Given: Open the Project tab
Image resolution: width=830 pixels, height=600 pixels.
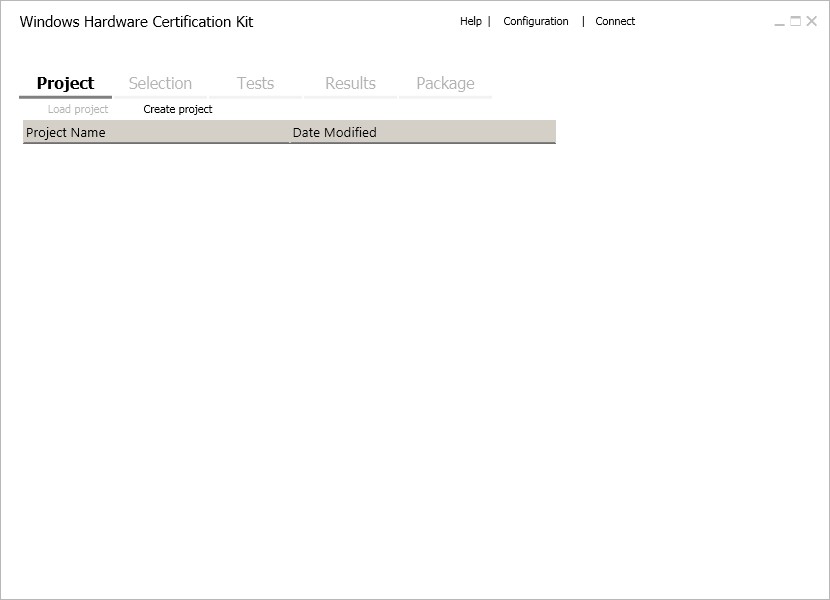Looking at the screenshot, I should [x=65, y=84].
